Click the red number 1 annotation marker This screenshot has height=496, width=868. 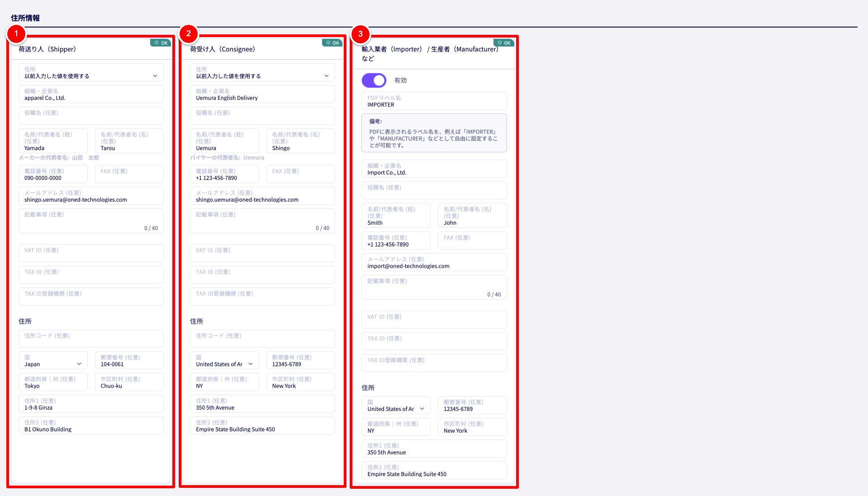click(16, 33)
